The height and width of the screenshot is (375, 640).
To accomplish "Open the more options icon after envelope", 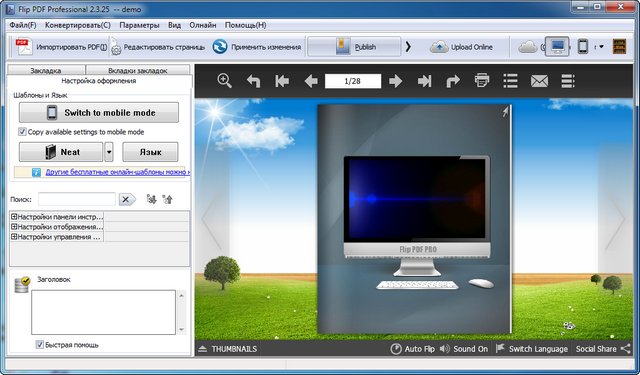I will tap(568, 81).
